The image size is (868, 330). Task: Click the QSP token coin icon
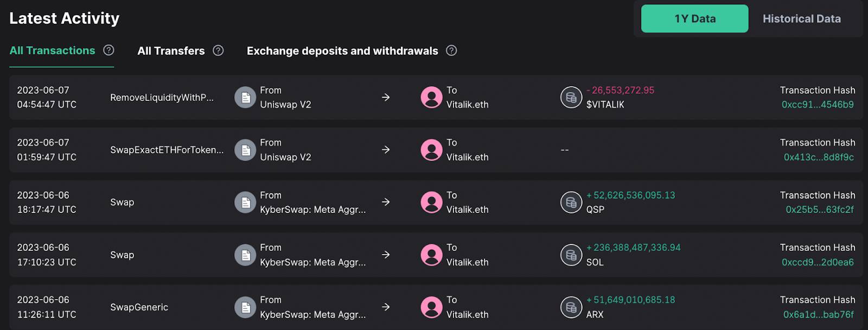pos(571,202)
